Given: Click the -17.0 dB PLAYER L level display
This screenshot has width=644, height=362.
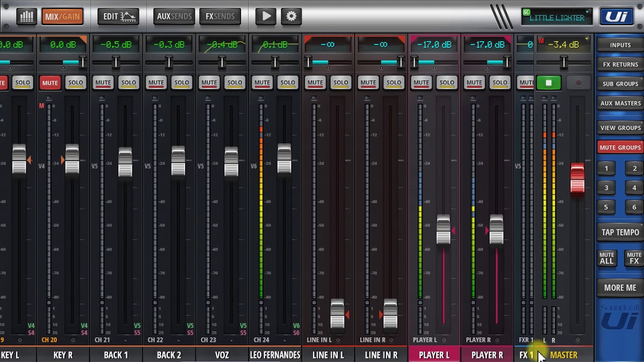Looking at the screenshot, I should (434, 45).
